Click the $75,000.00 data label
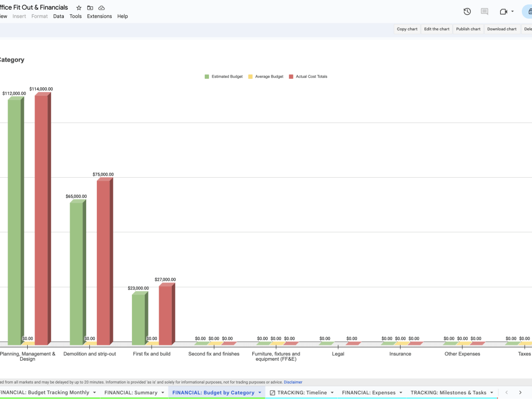This screenshot has height=399, width=532. click(103, 174)
